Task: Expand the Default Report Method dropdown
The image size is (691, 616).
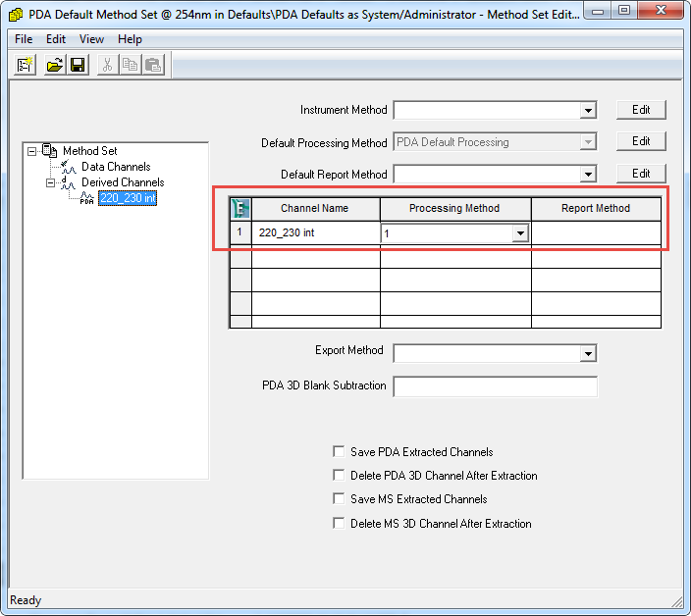Action: [587, 175]
